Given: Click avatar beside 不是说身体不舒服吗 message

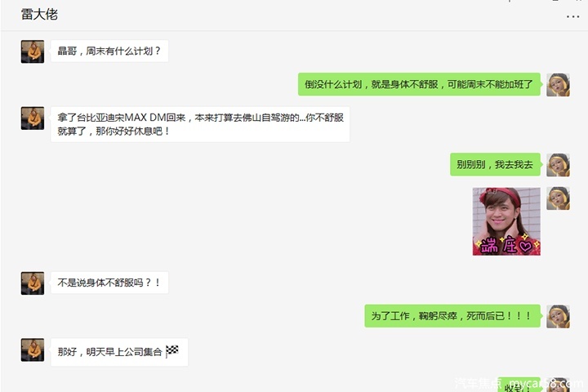Looking at the screenshot, I should coord(33,283).
